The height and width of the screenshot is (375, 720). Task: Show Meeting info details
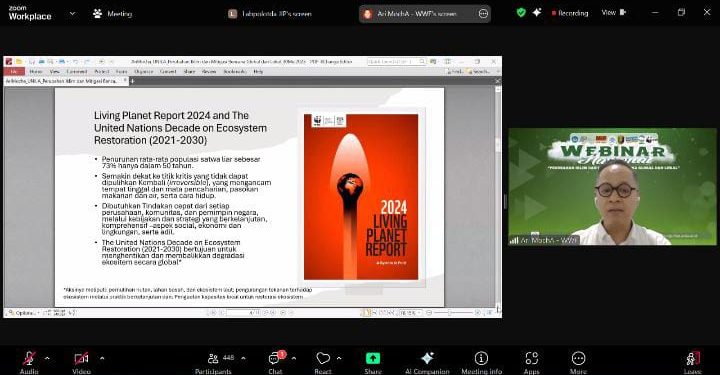[481, 363]
